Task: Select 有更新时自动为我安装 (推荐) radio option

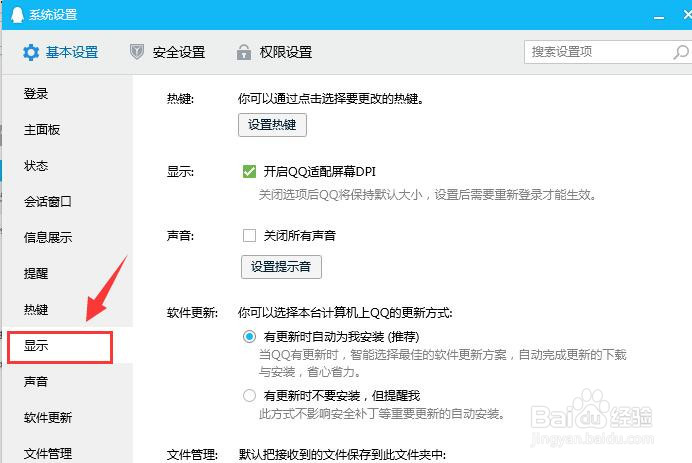Action: (249, 337)
